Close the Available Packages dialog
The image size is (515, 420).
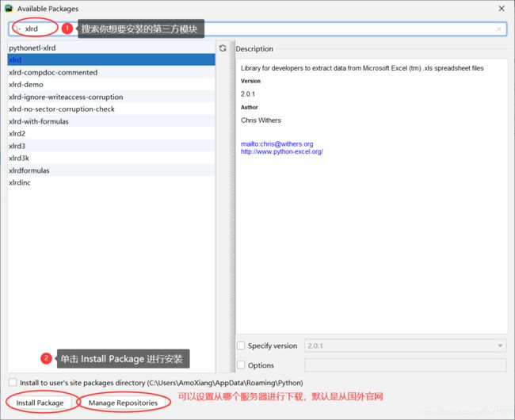pyautogui.click(x=502, y=9)
